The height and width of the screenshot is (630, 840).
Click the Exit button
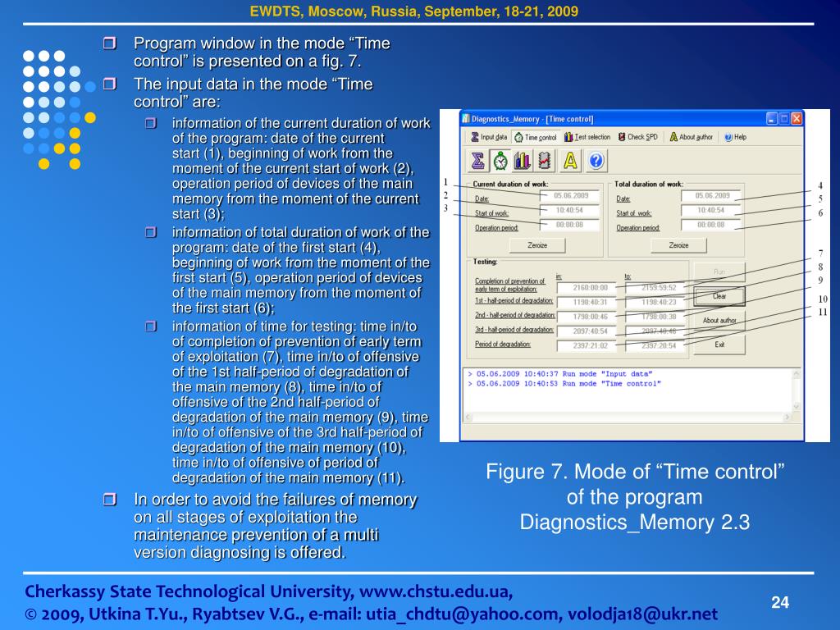(x=719, y=345)
